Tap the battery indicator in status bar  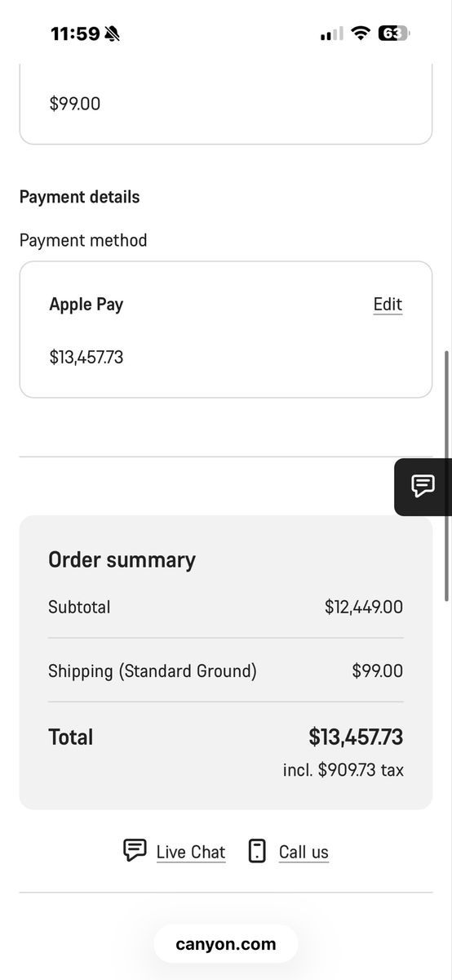coord(394,33)
